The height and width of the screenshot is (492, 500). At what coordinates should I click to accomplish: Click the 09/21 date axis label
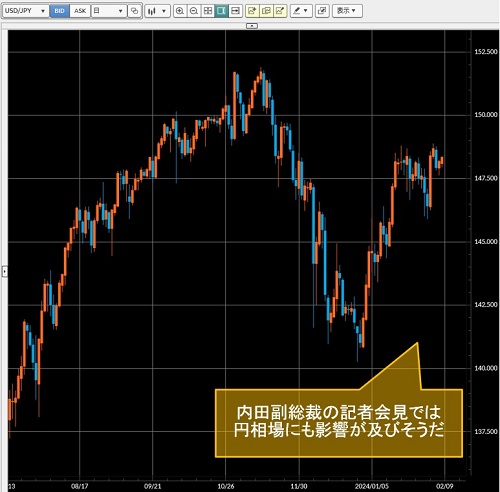[x=152, y=486]
